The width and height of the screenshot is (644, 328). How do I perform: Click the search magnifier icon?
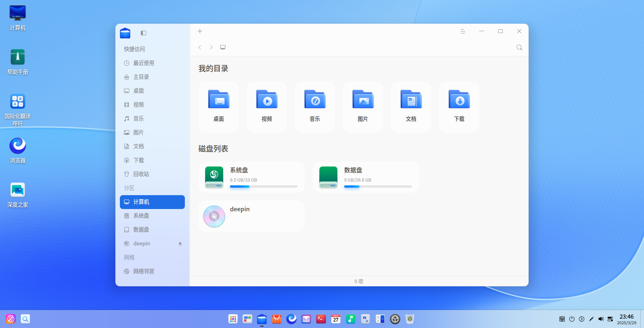519,47
